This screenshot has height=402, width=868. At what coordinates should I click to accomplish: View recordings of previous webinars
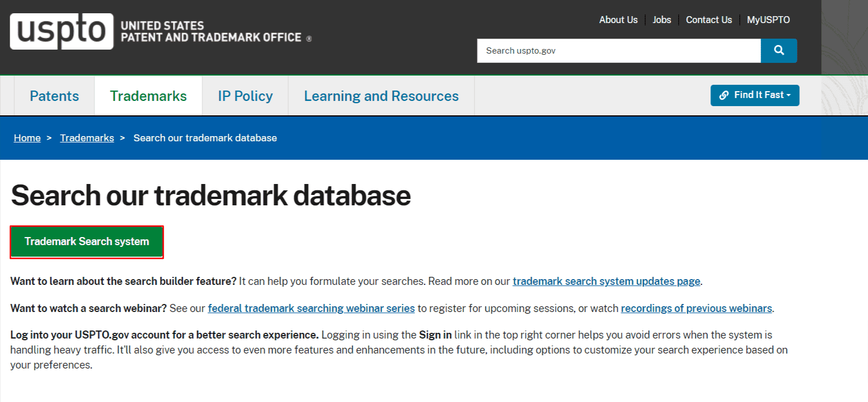(x=696, y=308)
